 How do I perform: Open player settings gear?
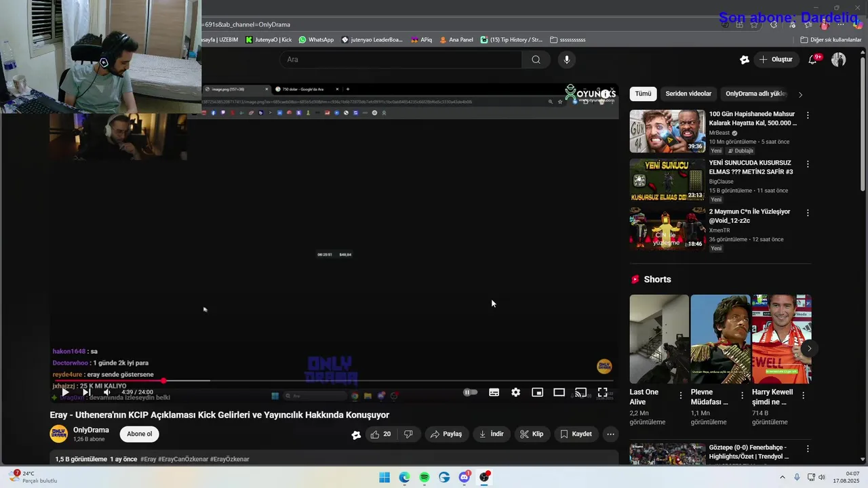tap(516, 392)
